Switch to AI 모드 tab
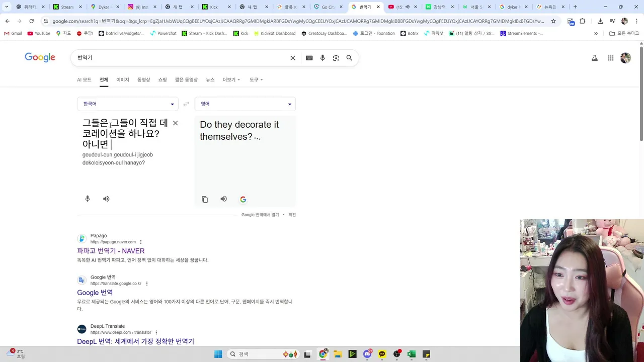This screenshot has height=362, width=644. [x=84, y=79]
